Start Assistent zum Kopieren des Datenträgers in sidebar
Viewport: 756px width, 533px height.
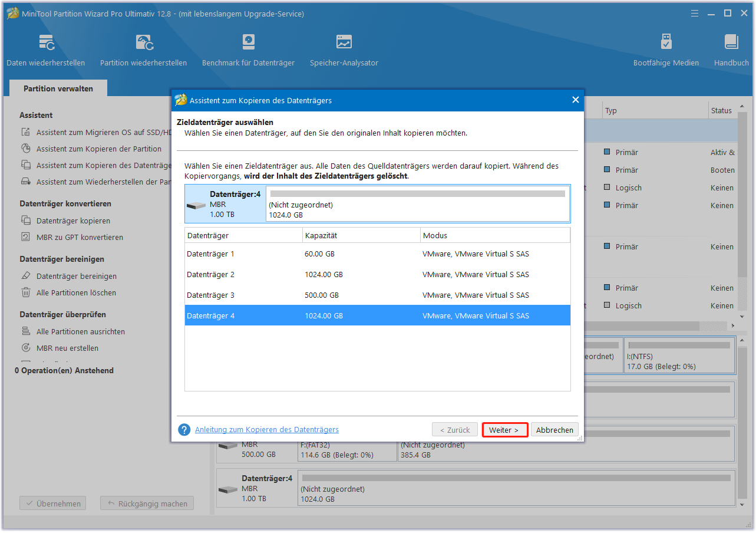[x=96, y=165]
